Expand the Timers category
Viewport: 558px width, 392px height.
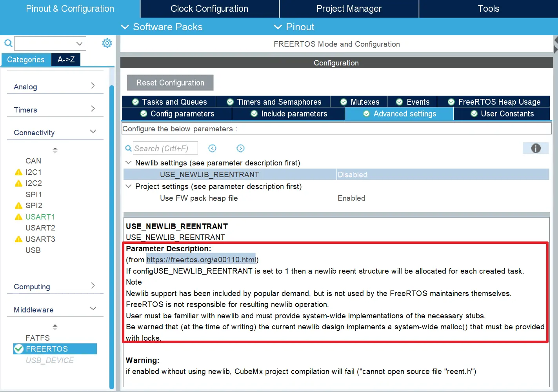pos(93,109)
